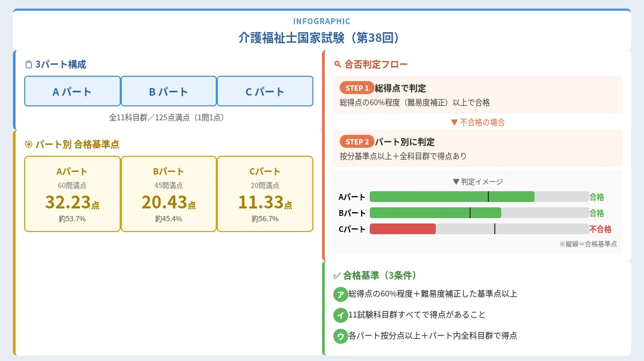Click the heading パート別に判定
This screenshot has width=644, height=361.
coord(405,142)
